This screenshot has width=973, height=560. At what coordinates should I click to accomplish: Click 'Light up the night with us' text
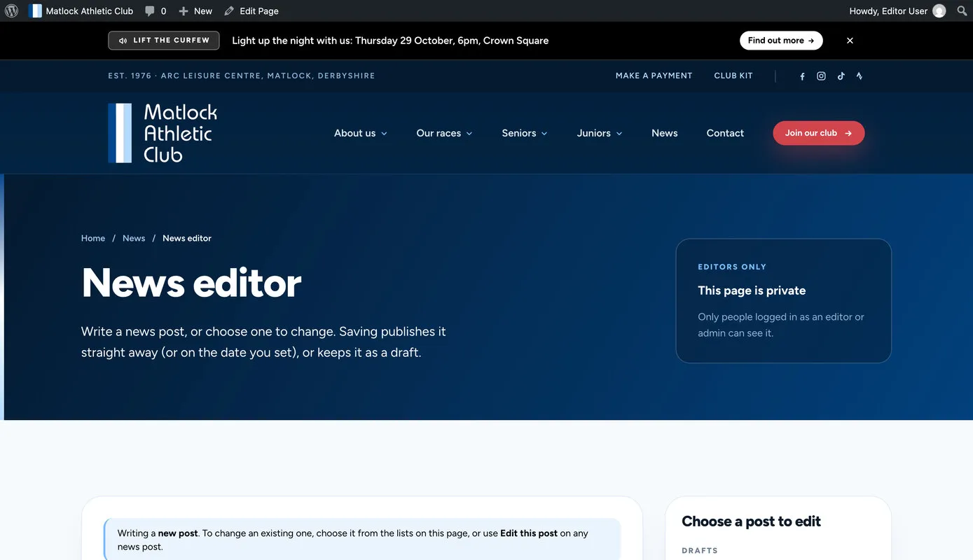tap(291, 41)
